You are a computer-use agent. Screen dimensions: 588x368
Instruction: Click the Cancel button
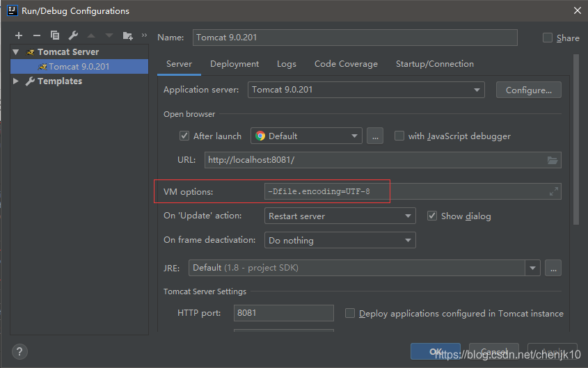(x=494, y=351)
